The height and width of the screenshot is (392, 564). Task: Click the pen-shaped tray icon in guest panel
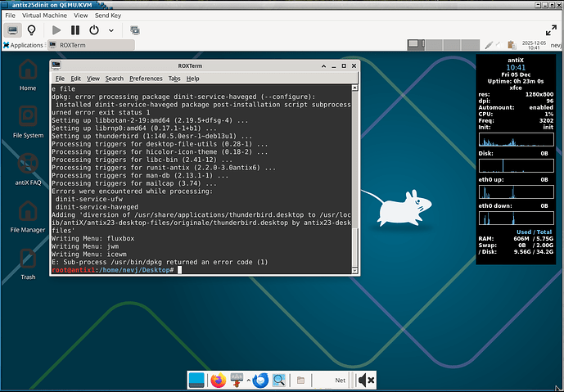[489, 45]
